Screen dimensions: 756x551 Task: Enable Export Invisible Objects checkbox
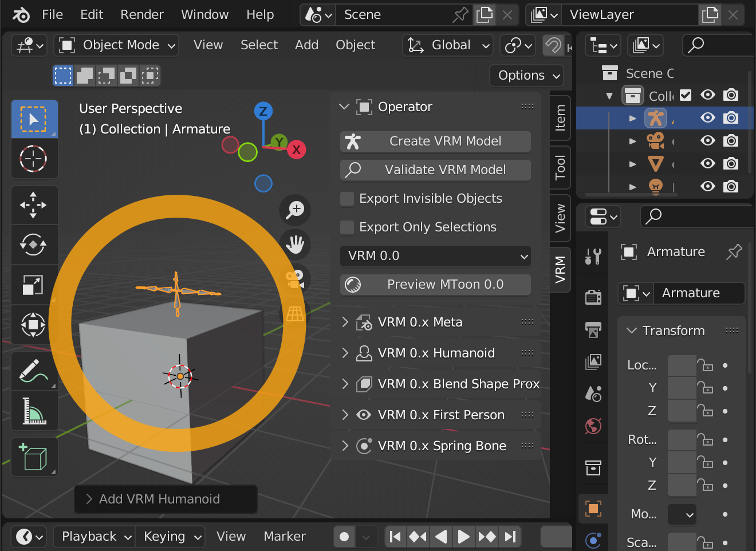click(x=347, y=199)
